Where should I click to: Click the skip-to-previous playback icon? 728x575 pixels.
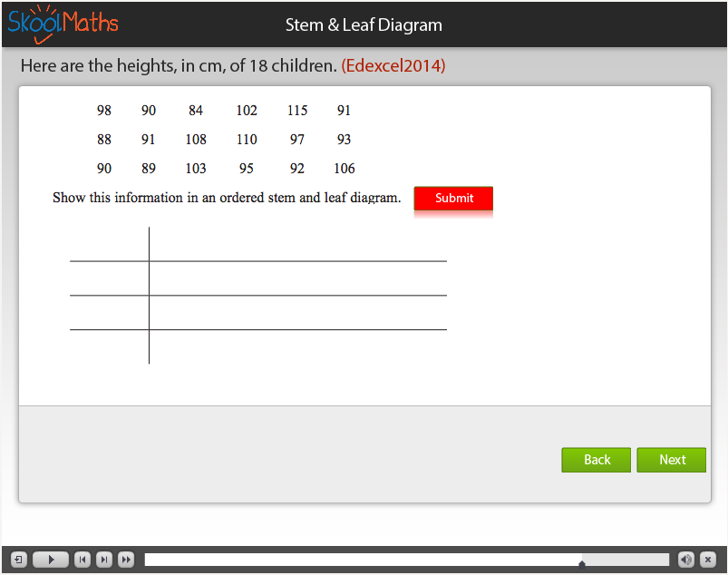[x=83, y=560]
